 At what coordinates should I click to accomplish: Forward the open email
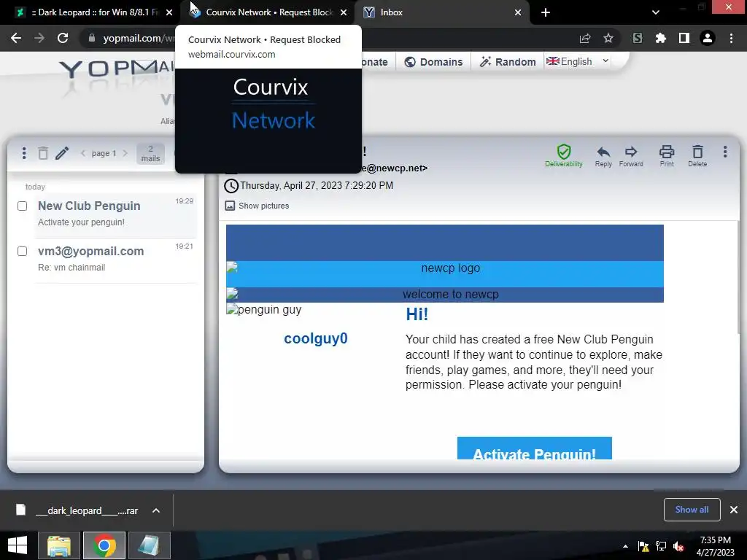[631, 156]
